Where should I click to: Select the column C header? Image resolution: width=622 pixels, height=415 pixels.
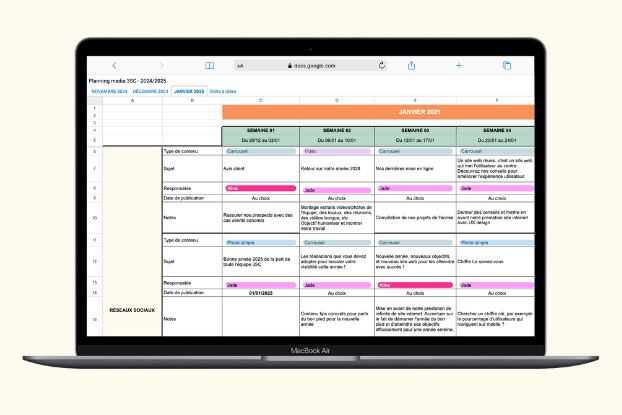260,100
